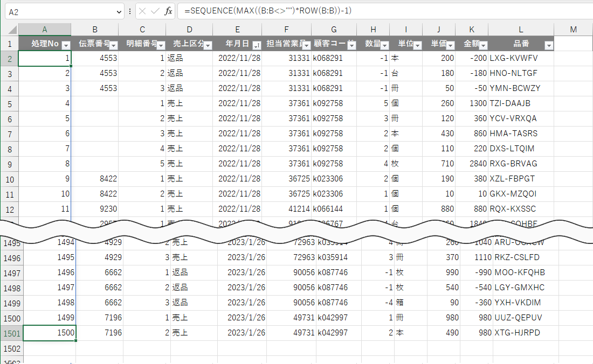Click the Cancel (X) formula bar icon
This screenshot has width=593, height=364.
(142, 11)
